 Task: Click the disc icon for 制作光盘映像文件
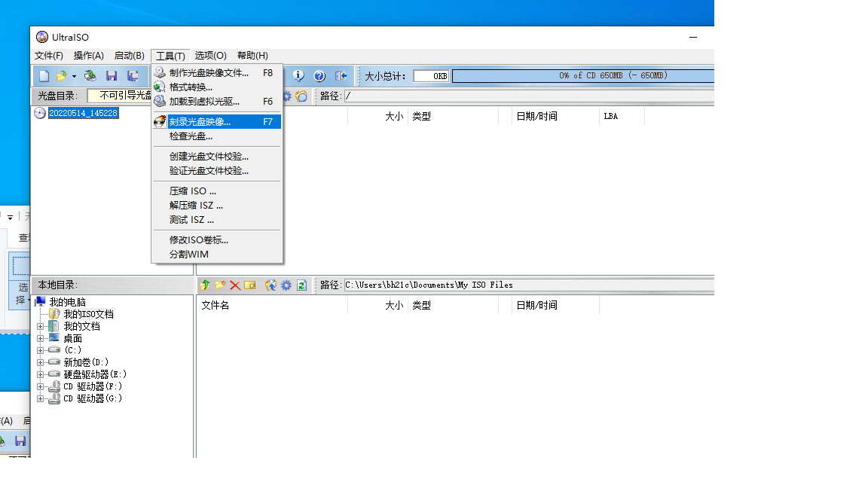click(160, 72)
